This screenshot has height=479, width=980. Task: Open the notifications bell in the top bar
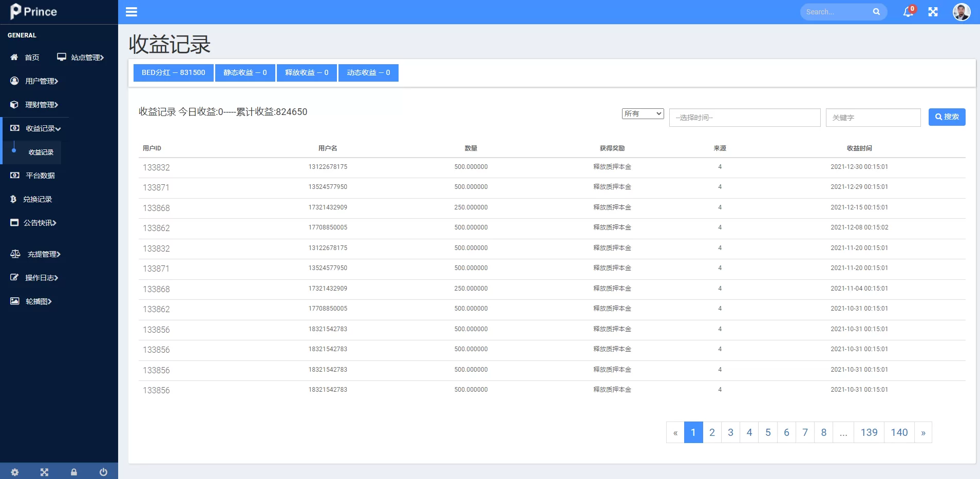click(908, 11)
